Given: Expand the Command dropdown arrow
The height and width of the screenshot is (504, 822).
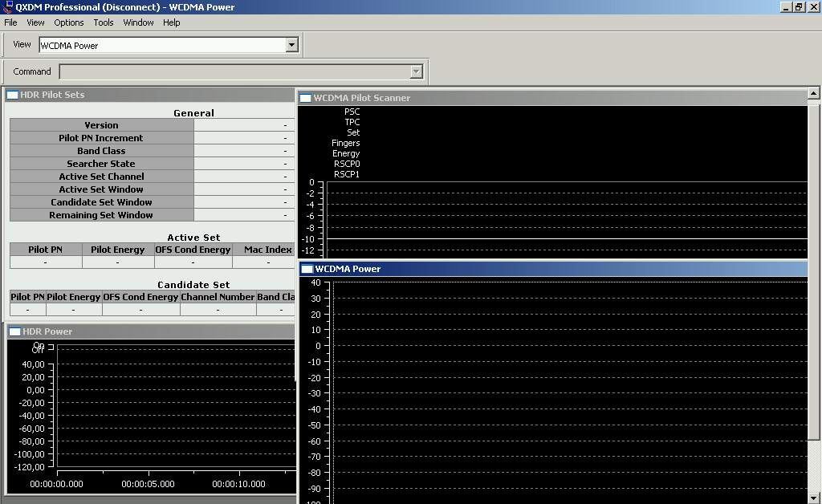Looking at the screenshot, I should pos(417,71).
